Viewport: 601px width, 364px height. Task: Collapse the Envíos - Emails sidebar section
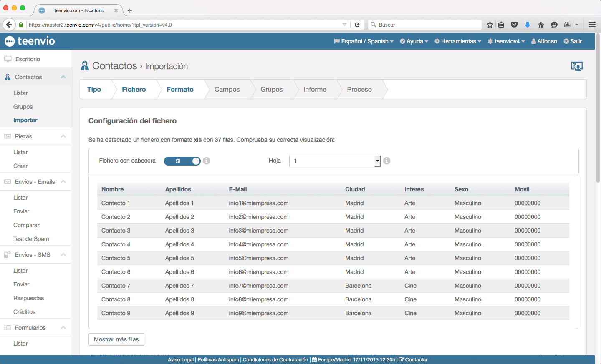click(63, 182)
